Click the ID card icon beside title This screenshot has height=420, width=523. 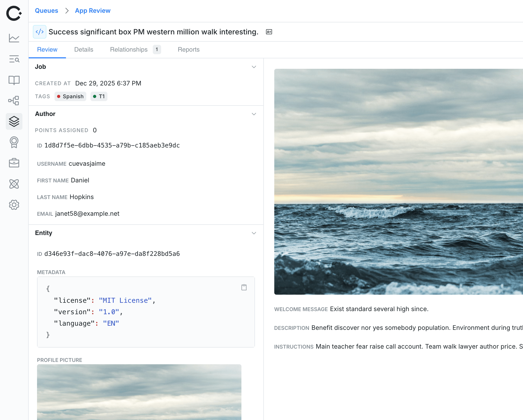269,32
